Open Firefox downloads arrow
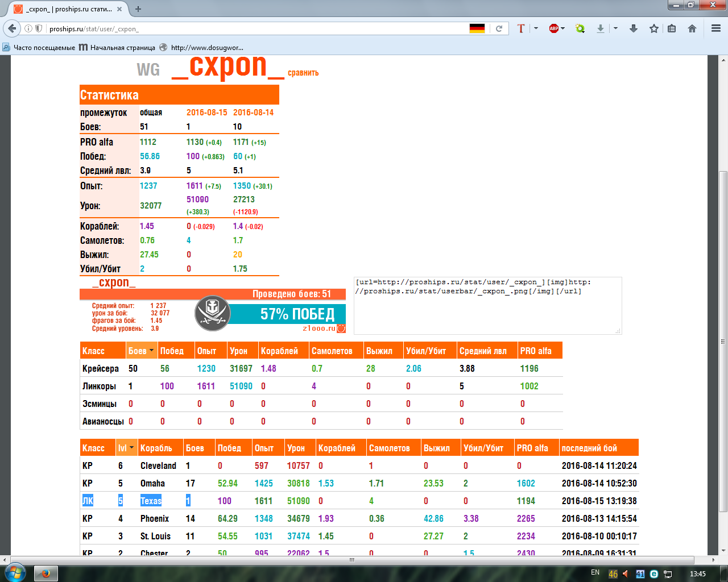The width and height of the screenshot is (728, 582). pyautogui.click(x=634, y=28)
